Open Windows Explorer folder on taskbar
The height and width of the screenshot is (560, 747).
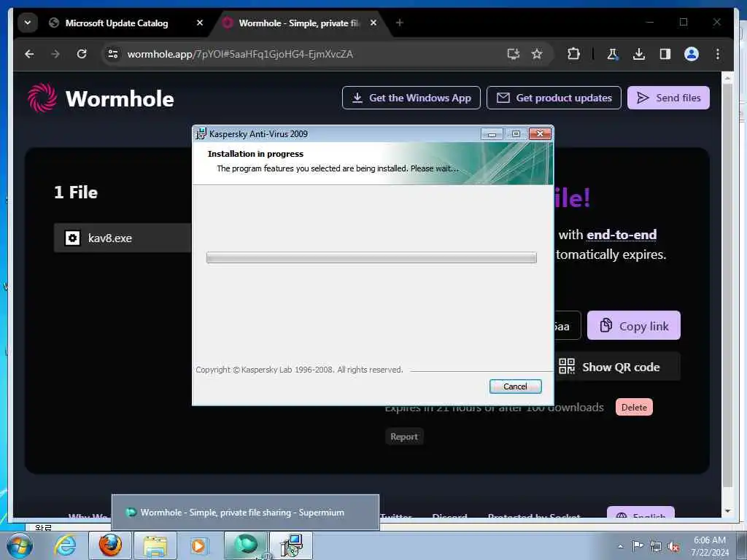(x=155, y=545)
